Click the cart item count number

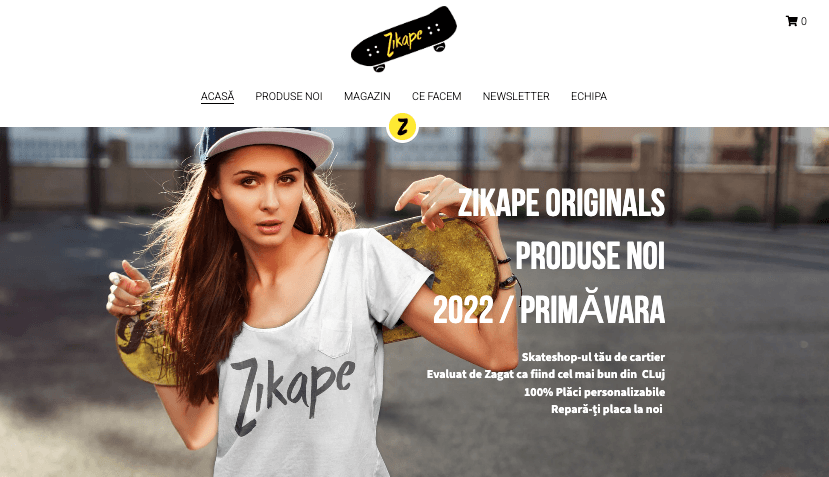point(804,21)
